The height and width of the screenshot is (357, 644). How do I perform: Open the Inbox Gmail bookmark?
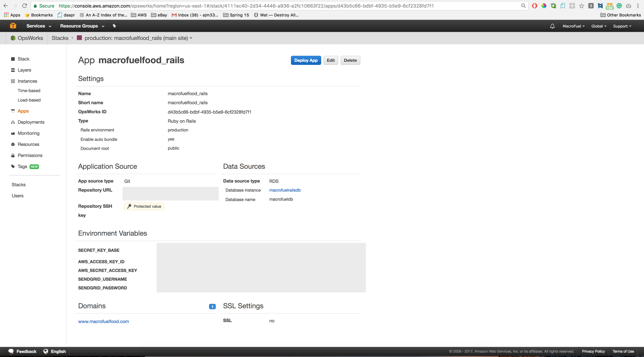pyautogui.click(x=195, y=15)
